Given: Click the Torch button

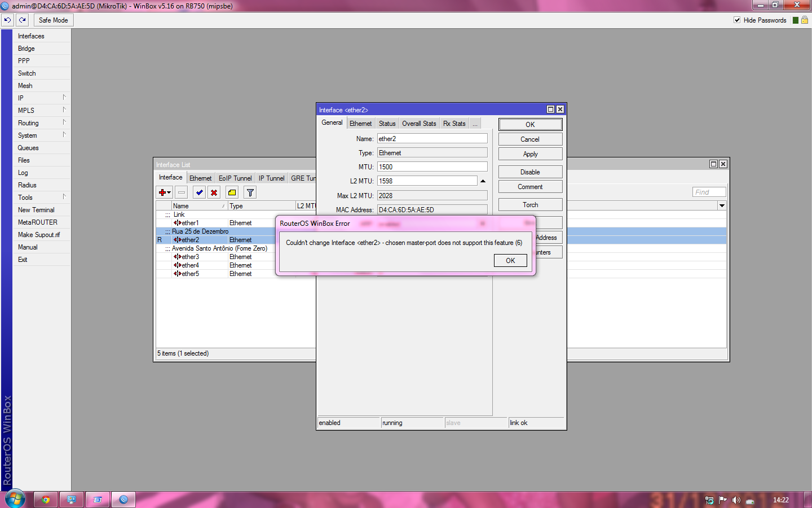Looking at the screenshot, I should (530, 205).
